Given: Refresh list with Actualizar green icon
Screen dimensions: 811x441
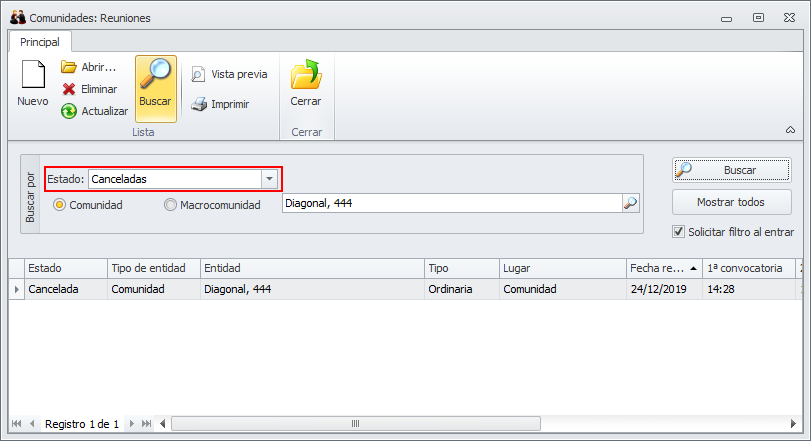Looking at the screenshot, I should tap(68, 111).
